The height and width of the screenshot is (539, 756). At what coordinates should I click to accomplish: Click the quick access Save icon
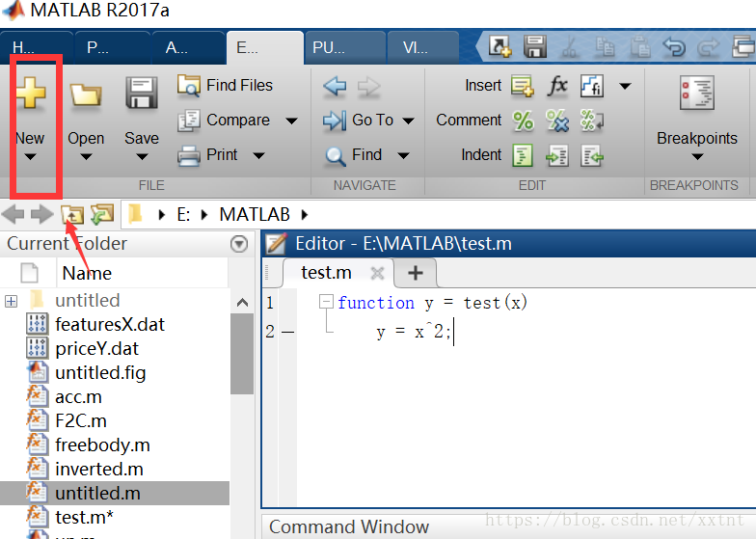[x=534, y=46]
